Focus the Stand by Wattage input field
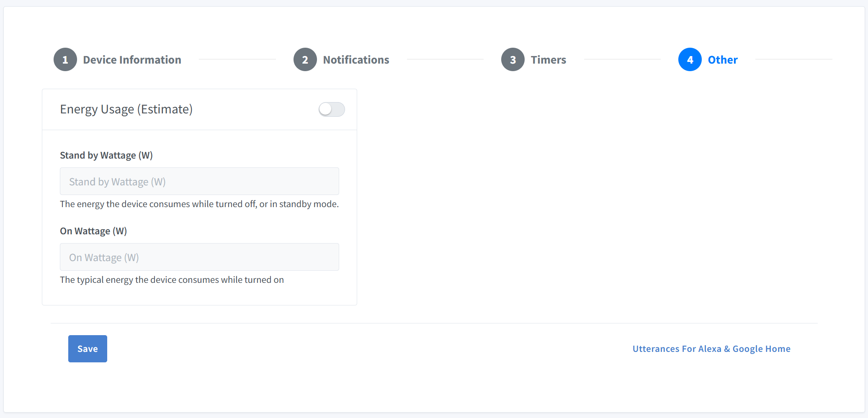Viewport: 868px width, 418px height. pos(199,182)
